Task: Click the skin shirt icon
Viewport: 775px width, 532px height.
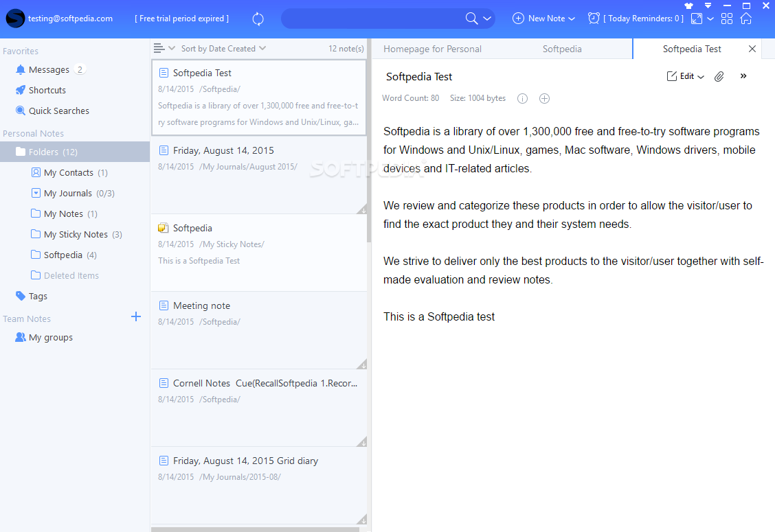Action: point(689,5)
